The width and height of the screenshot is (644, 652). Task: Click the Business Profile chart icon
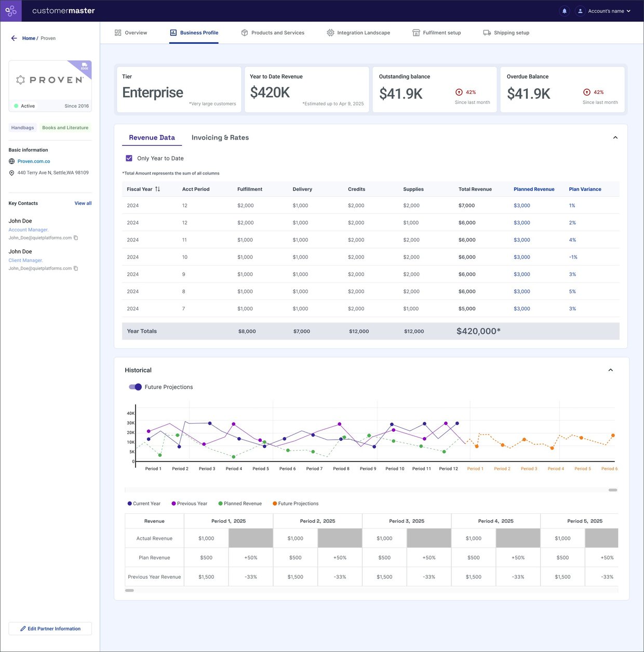(173, 33)
